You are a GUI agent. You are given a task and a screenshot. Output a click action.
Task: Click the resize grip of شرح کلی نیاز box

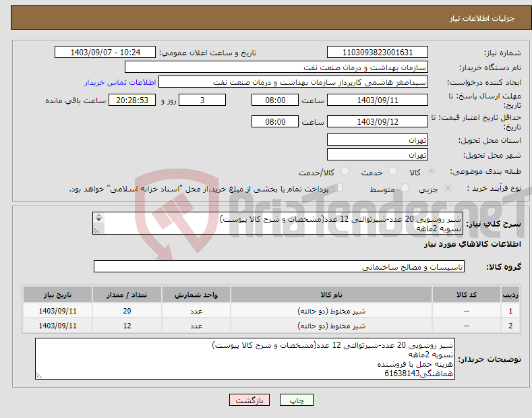pos(96,231)
